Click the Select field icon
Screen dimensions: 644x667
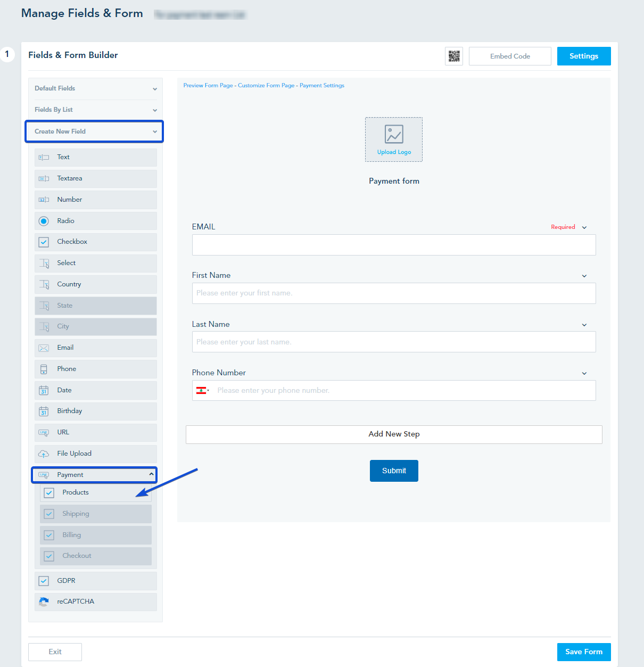44,263
